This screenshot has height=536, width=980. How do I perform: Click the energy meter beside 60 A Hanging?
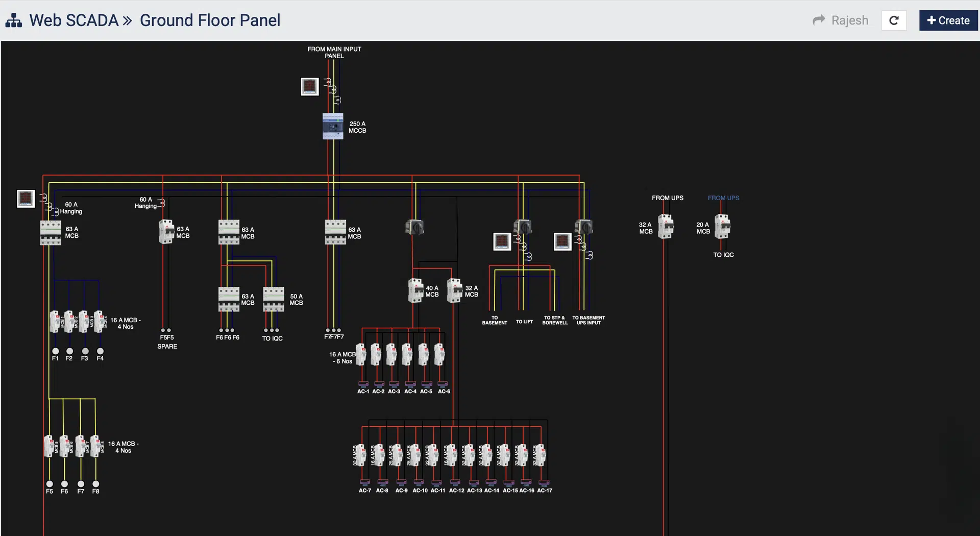pos(26,199)
